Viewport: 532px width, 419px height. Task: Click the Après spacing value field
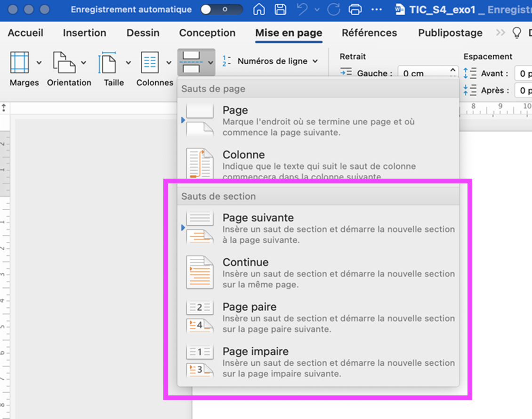(x=523, y=90)
